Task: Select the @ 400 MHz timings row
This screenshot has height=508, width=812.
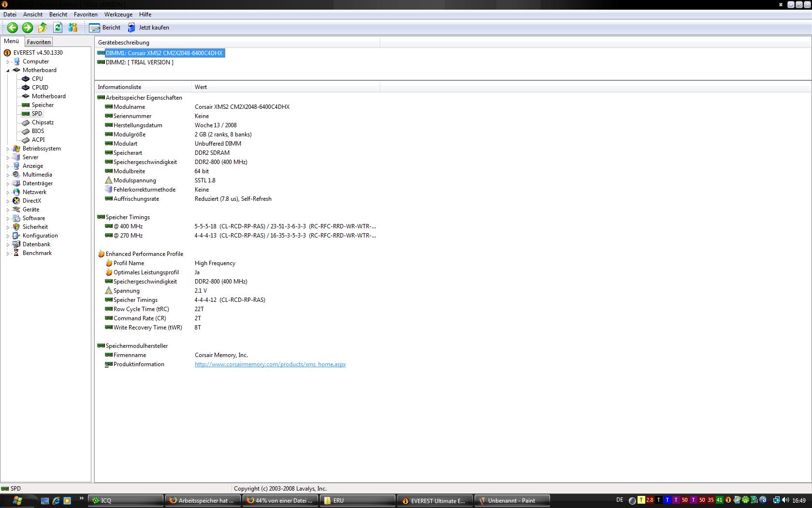Action: 237,226
